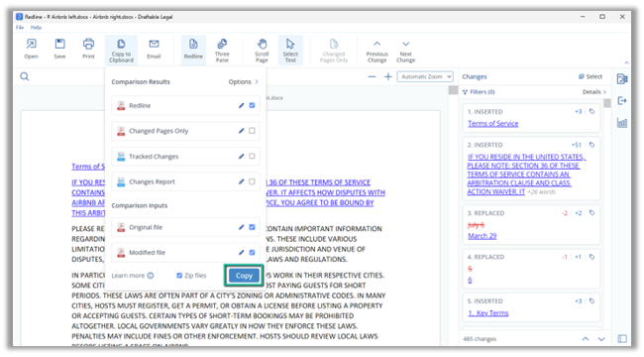Click the Copy button
644x357 pixels.
tap(244, 276)
